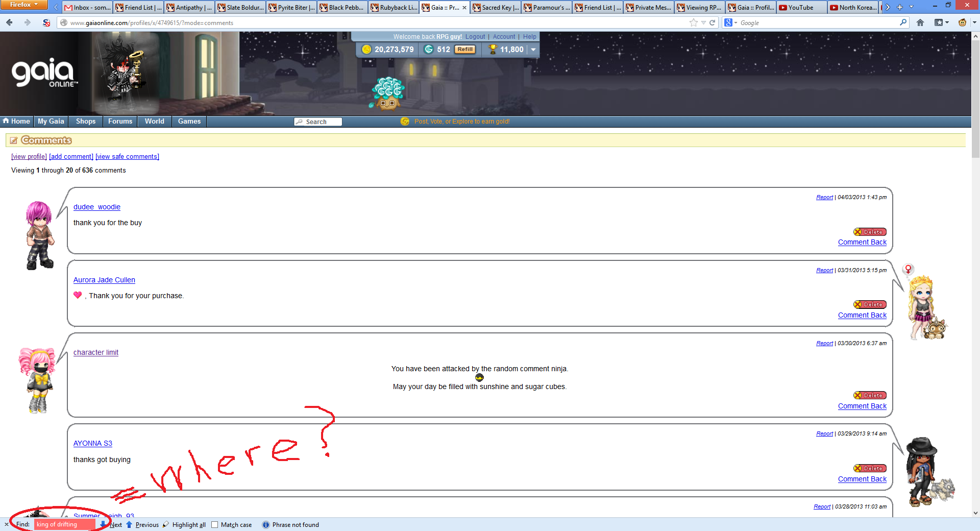Open the bookmarks toolbar icon
The image size is (980, 531).
tap(939, 22)
